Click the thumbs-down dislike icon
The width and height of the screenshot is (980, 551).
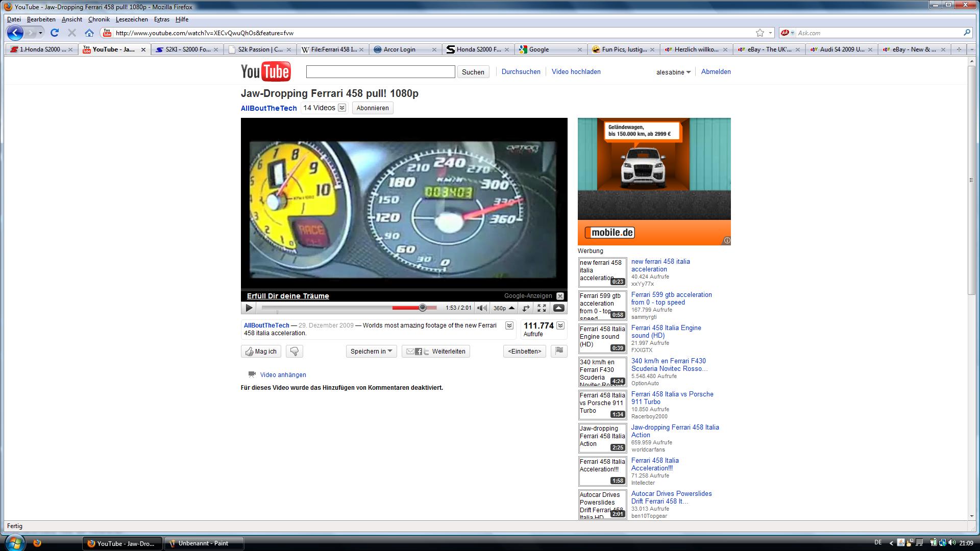click(295, 352)
